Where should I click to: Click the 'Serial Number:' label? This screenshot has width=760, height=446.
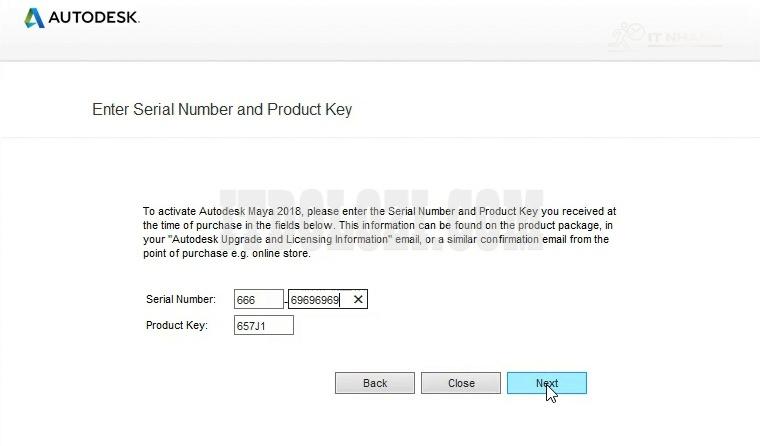pos(180,299)
